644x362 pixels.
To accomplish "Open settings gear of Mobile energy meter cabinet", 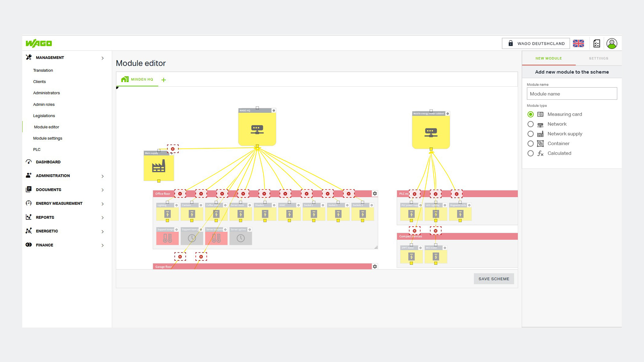I will (x=448, y=114).
